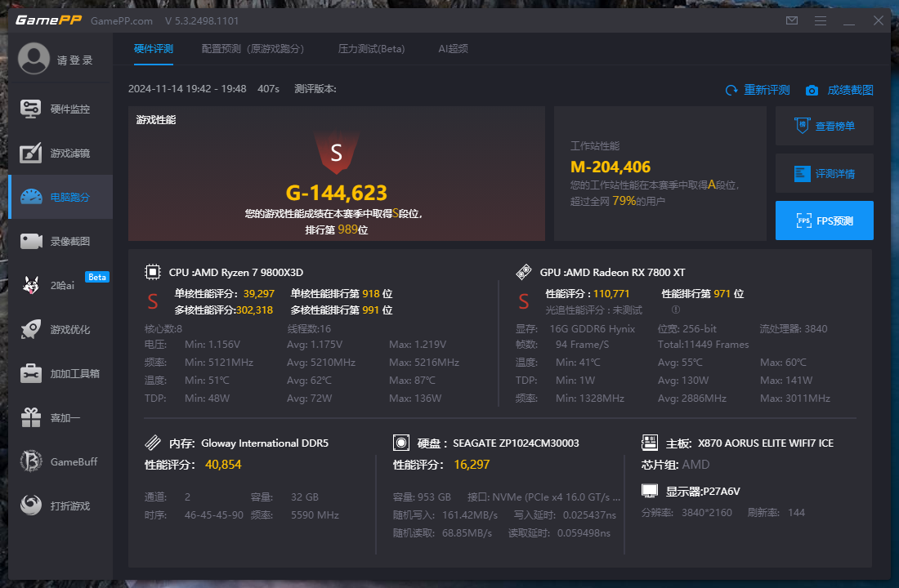
Task: Click the Beta badge next to 2哈ai
Action: coord(97,277)
